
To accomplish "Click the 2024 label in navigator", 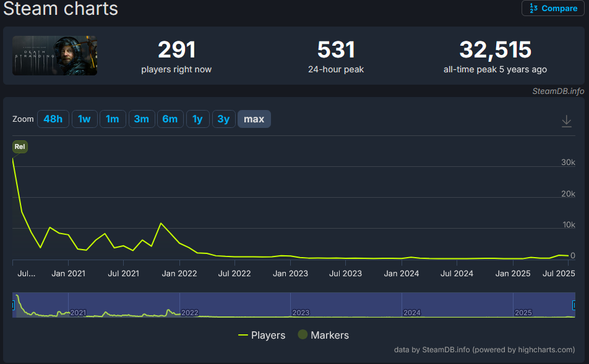I will tap(411, 313).
